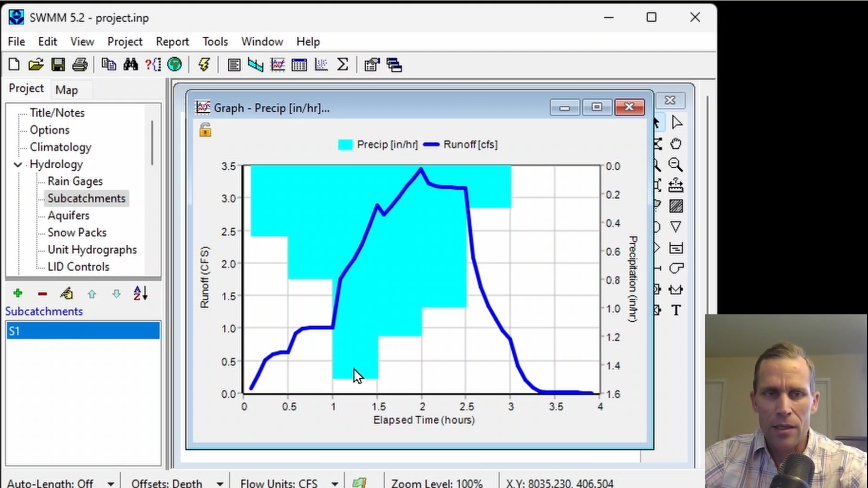868x488 pixels.
Task: Select the Pan hand tool
Action: coord(676,144)
